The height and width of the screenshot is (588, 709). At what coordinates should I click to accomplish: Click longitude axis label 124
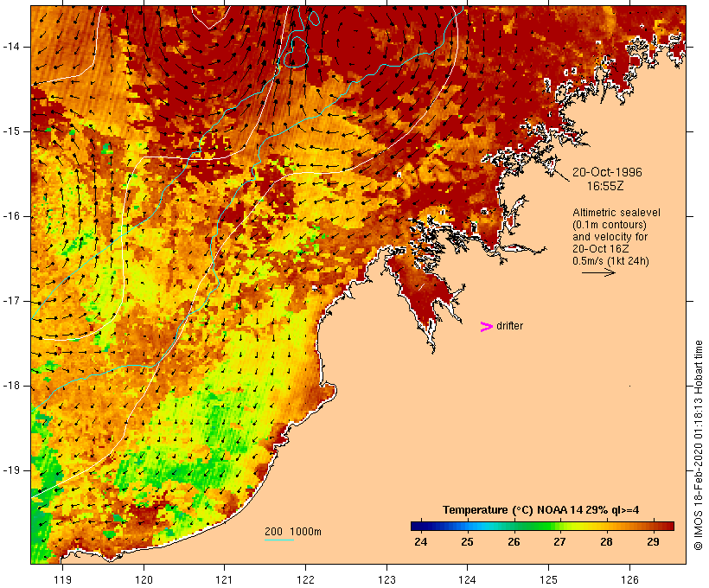pyautogui.click(x=467, y=579)
